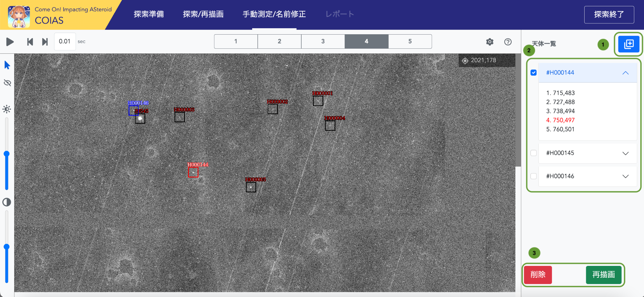Click the hide detections eye icon
644x297 pixels.
7,83
